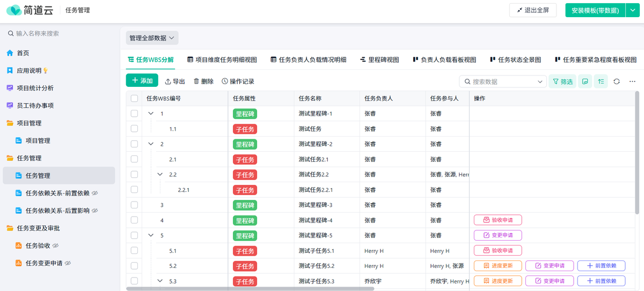The height and width of the screenshot is (291, 644).
Task: Click the refresh data icon
Action: point(617,81)
